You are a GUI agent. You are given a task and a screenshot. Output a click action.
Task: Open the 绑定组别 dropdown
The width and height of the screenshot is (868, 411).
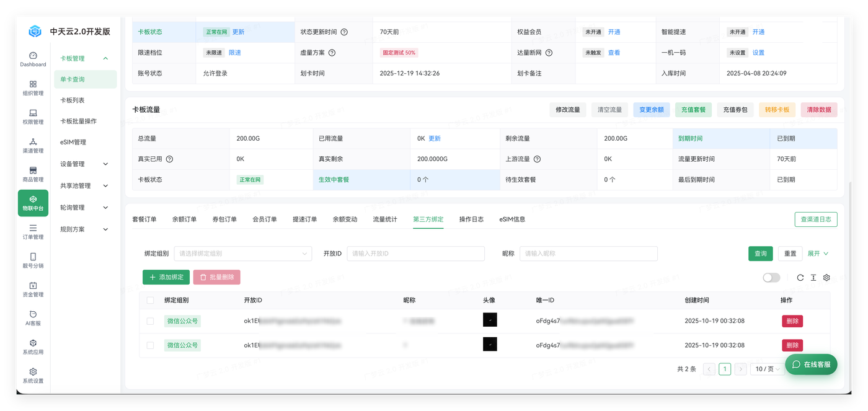(243, 254)
